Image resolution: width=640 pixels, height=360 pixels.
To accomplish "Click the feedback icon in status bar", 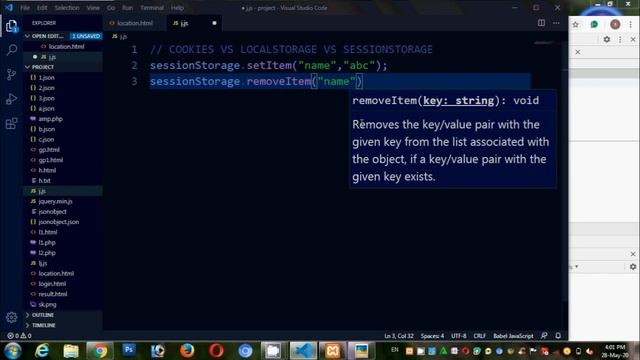I will click(544, 336).
